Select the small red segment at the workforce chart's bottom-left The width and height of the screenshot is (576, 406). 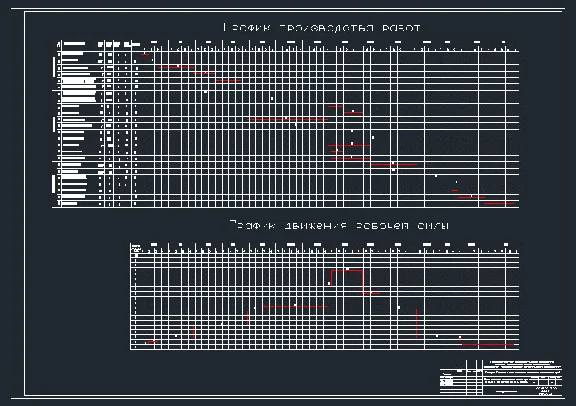coord(152,342)
